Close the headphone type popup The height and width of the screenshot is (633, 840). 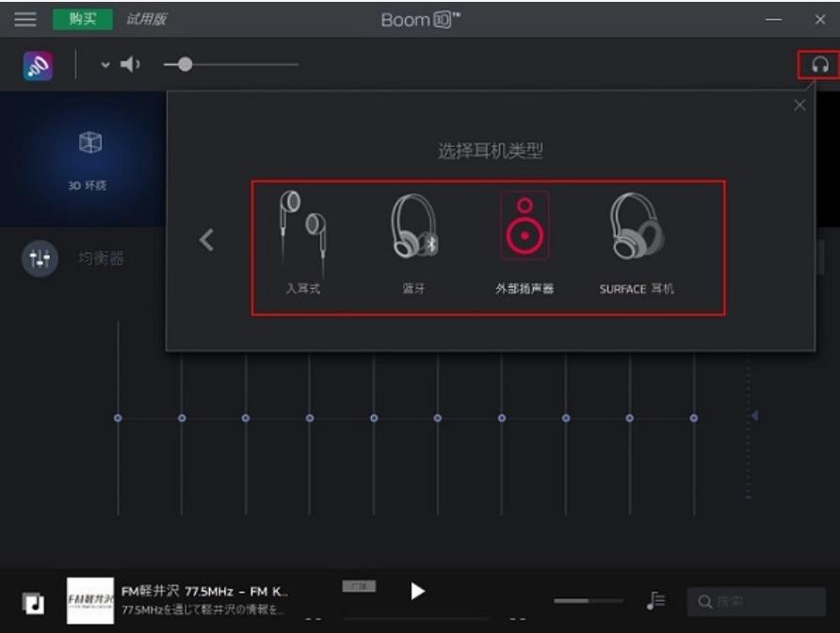pos(800,105)
